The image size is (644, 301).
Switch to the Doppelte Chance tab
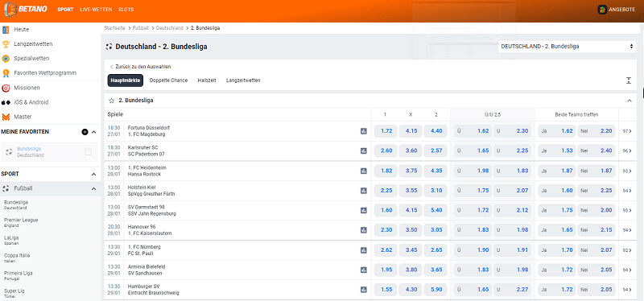[168, 80]
